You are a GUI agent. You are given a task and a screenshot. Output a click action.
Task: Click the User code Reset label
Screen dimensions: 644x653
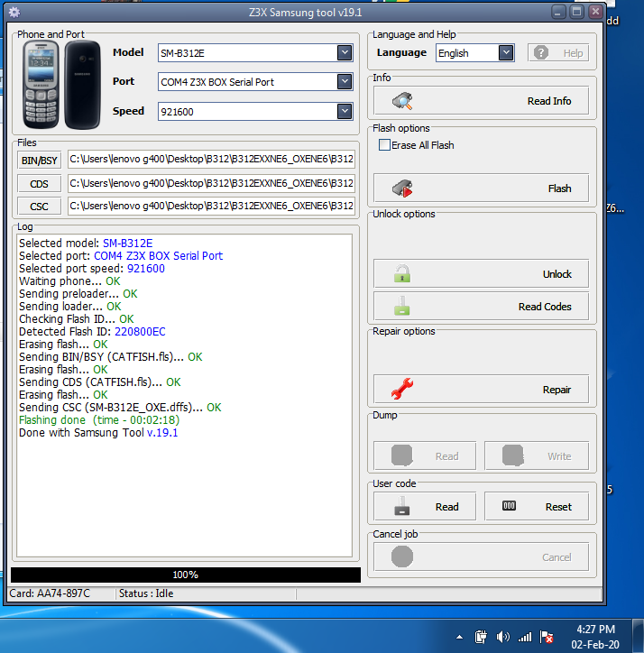[x=558, y=507]
